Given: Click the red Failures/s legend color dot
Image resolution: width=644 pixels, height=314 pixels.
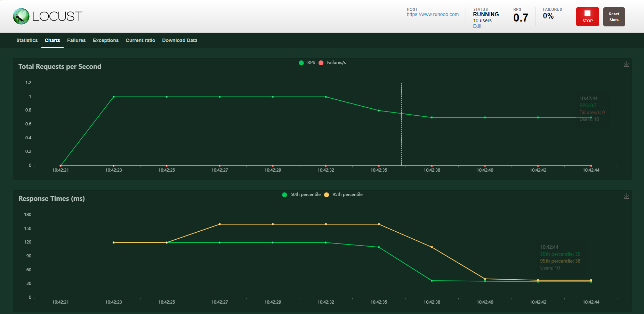Looking at the screenshot, I should (321, 63).
